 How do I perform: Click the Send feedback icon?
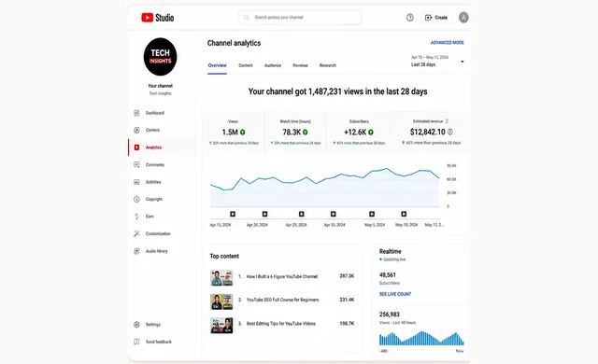pos(136,342)
